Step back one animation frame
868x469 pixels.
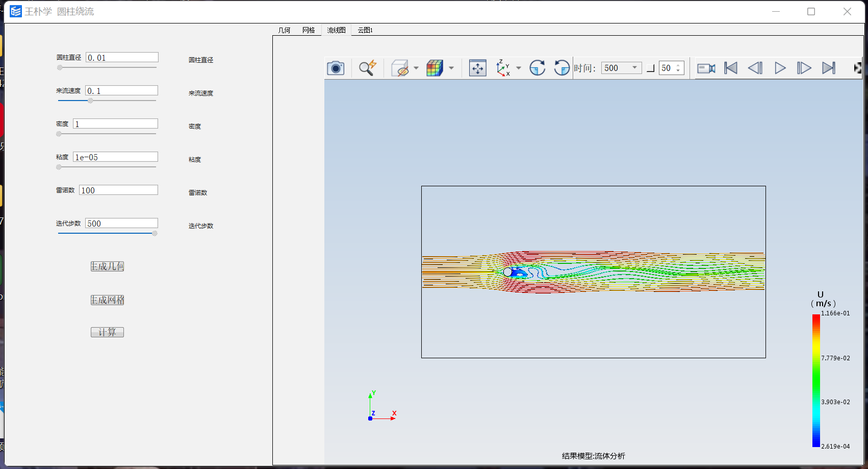755,68
